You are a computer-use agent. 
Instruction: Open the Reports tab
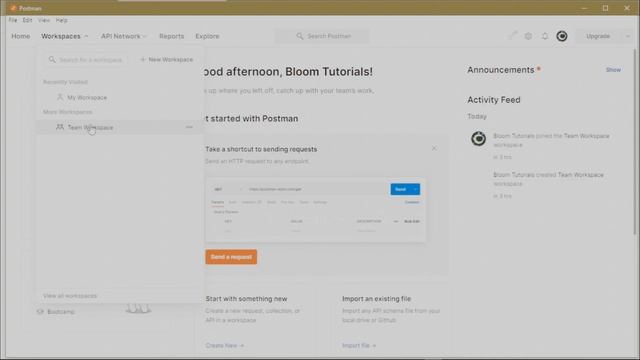point(171,36)
